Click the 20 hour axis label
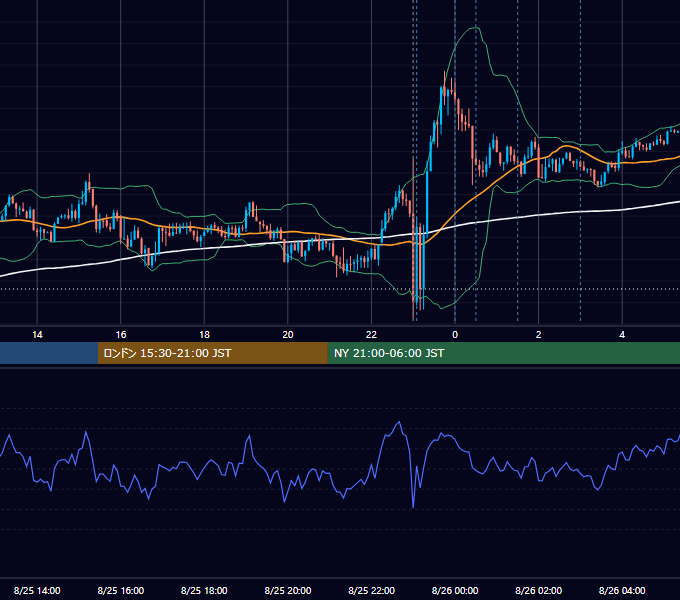Image resolution: width=680 pixels, height=600 pixels. (x=288, y=335)
